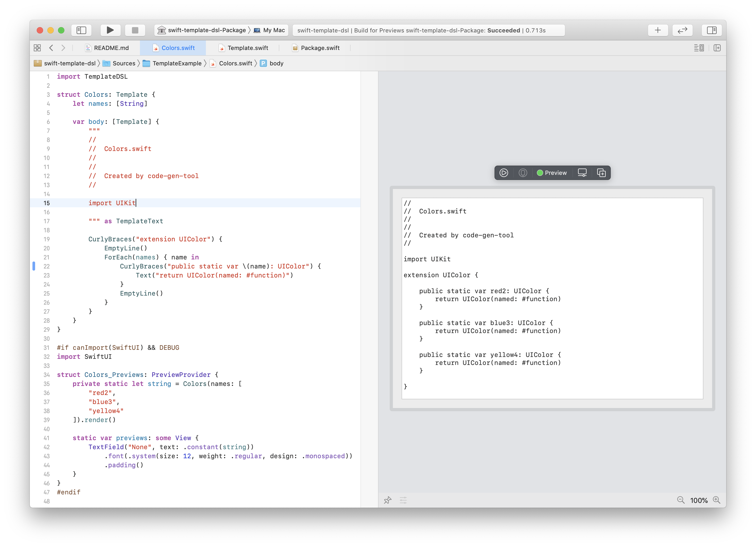Duplicate the preview with plus icon
This screenshot has height=547, width=756.
(x=601, y=173)
